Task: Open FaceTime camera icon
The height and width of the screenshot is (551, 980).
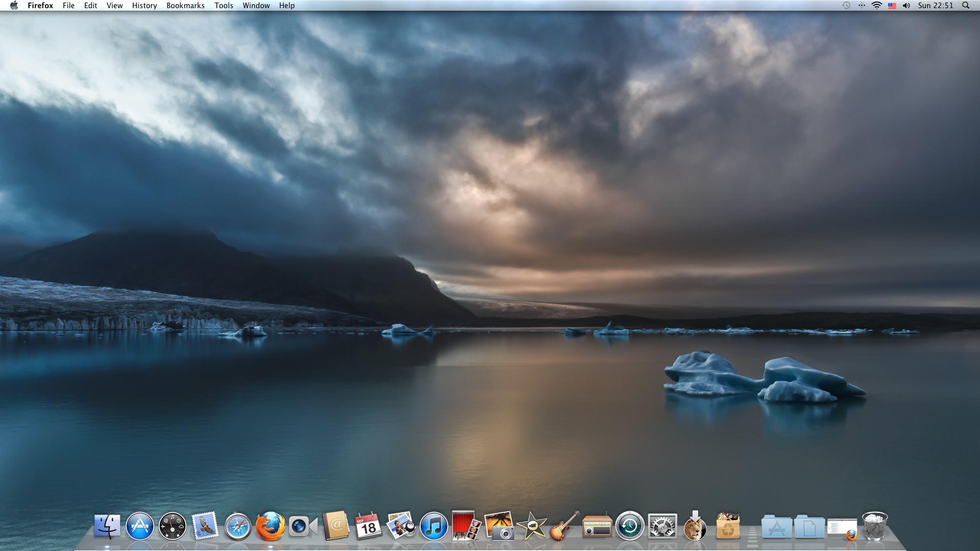Action: click(303, 526)
